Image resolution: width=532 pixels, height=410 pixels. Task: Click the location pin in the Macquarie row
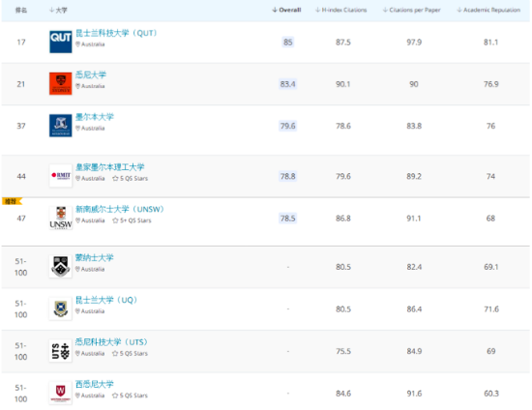(77, 269)
